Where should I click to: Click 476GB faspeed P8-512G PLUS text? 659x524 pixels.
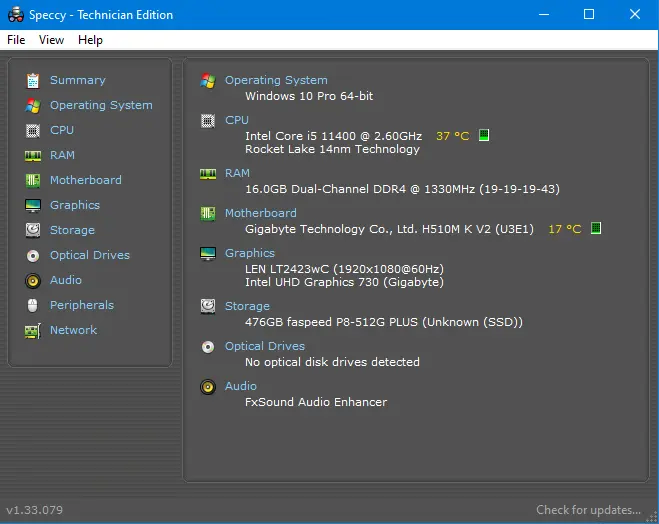click(384, 322)
